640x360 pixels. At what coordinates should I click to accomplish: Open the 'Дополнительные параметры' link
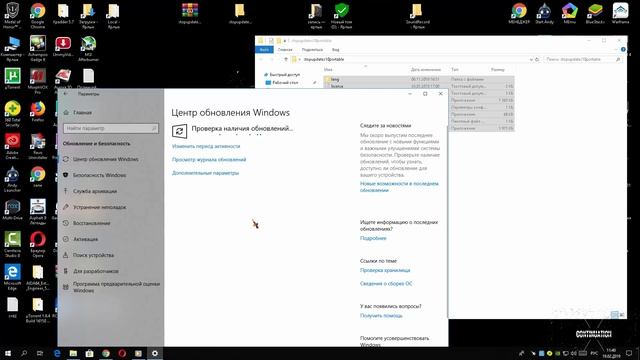click(205, 173)
